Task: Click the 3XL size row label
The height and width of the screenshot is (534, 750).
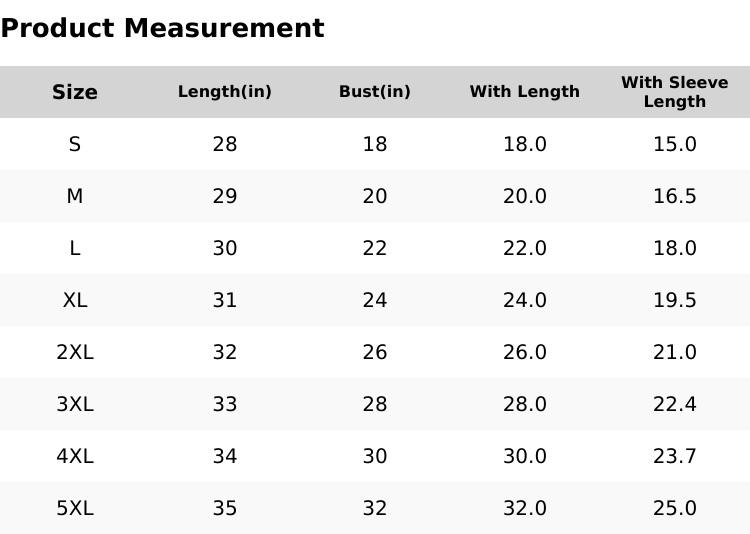Action: click(x=75, y=404)
